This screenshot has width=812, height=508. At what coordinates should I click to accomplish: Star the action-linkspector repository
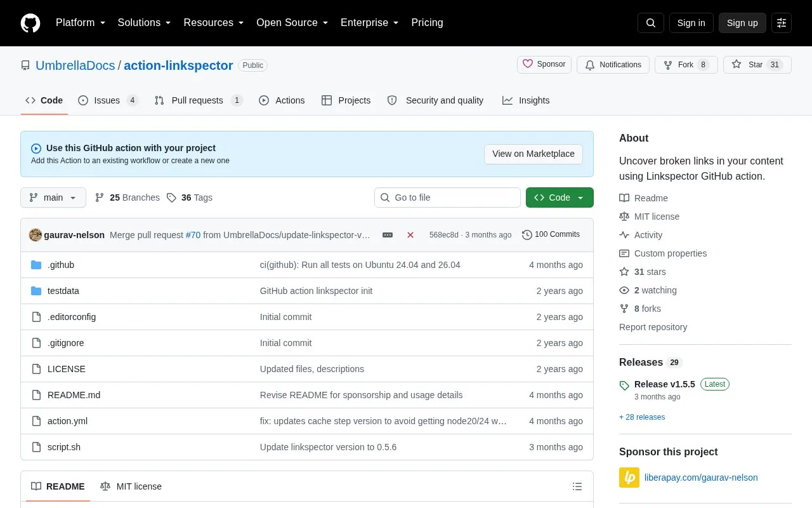pos(757,65)
